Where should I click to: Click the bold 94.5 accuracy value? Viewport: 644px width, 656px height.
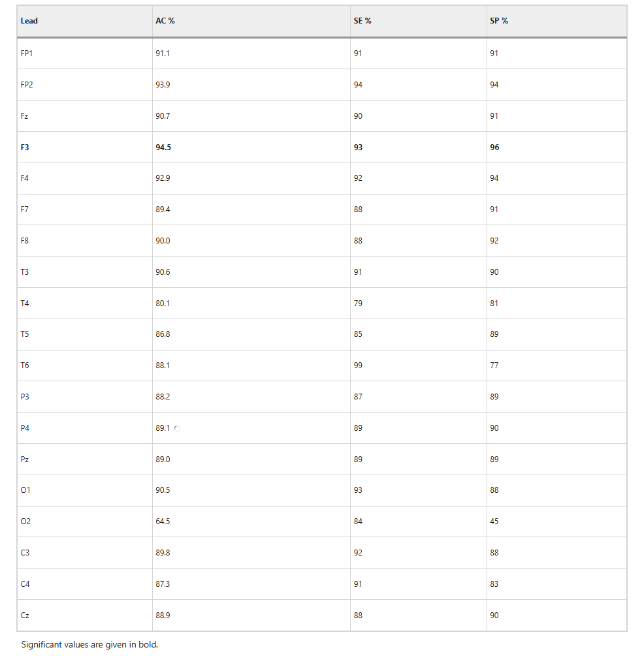click(x=163, y=148)
